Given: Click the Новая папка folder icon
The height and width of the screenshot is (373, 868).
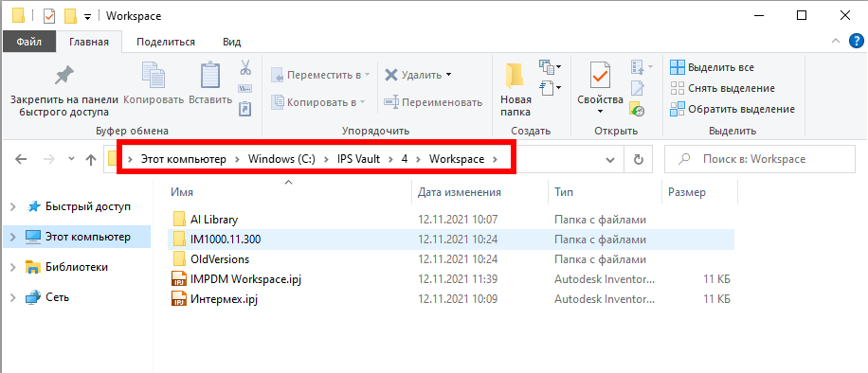Looking at the screenshot, I should 515,75.
